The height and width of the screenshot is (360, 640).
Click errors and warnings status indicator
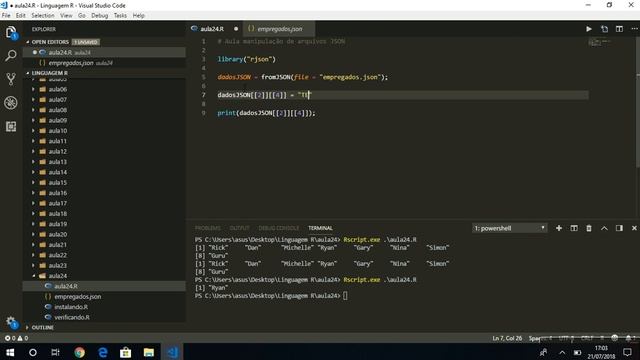pos(16,338)
